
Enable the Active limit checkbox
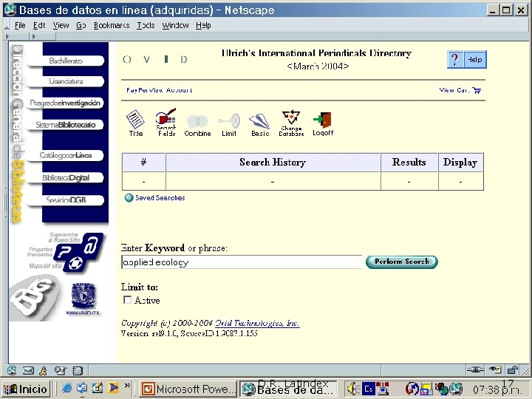(127, 300)
